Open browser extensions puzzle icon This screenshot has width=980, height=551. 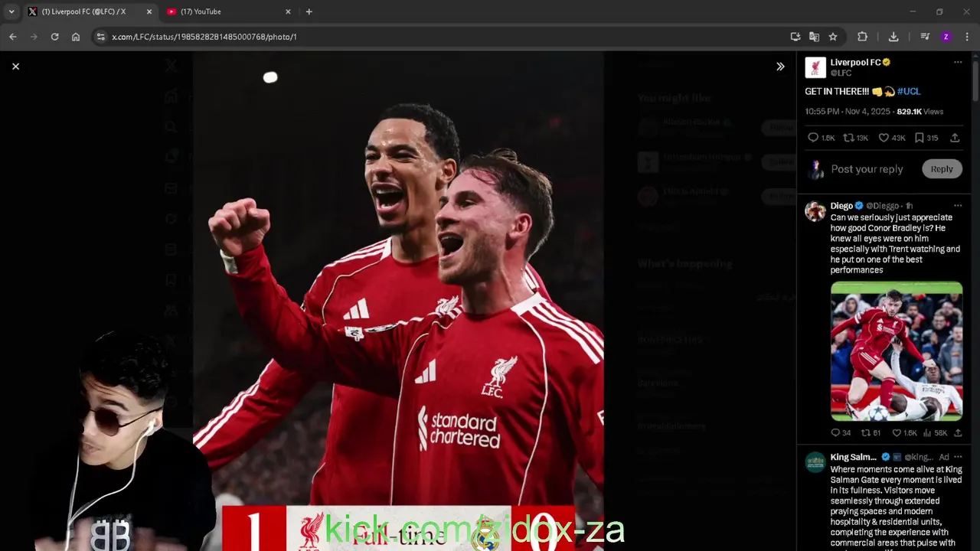tap(862, 37)
